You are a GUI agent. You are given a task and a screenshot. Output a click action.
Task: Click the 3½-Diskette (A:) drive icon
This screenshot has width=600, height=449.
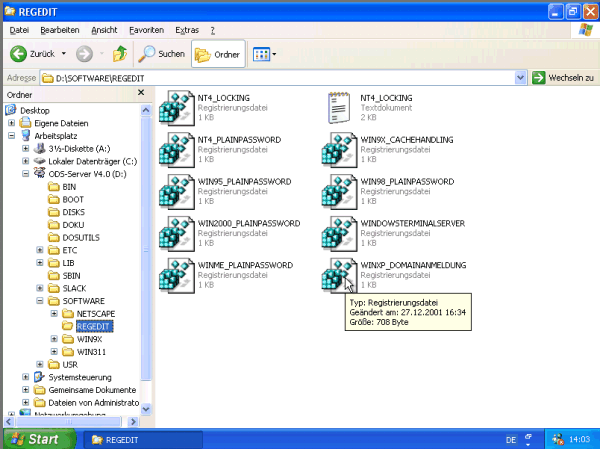click(x=40, y=149)
